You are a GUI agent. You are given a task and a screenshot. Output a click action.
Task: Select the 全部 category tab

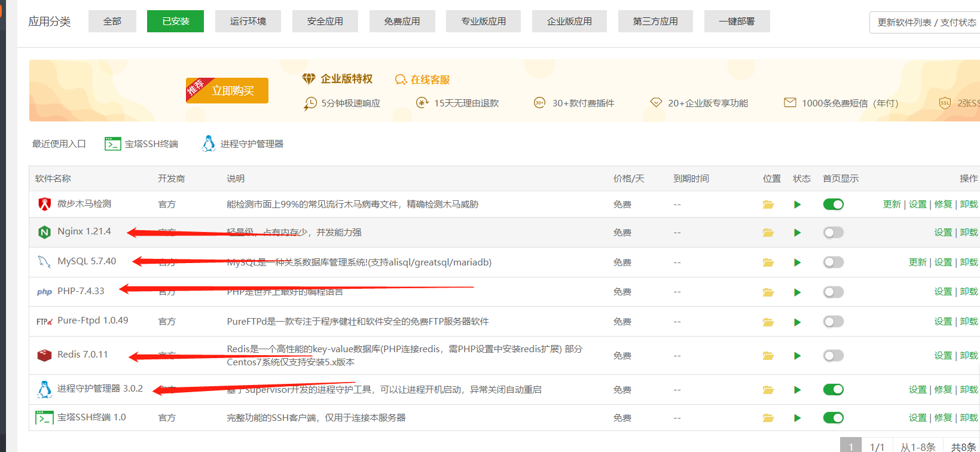[112, 21]
